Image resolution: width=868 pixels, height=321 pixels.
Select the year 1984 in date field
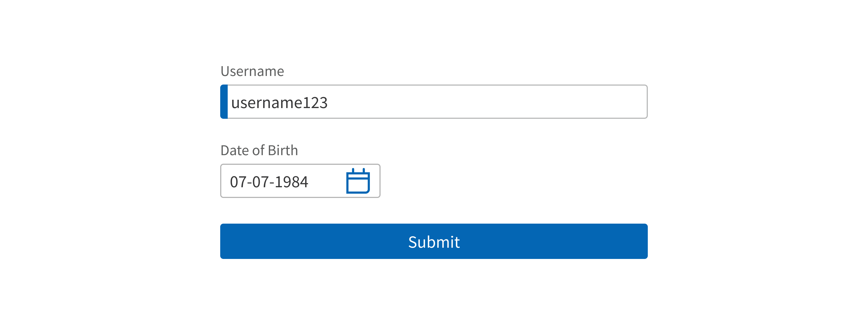pyautogui.click(x=292, y=182)
